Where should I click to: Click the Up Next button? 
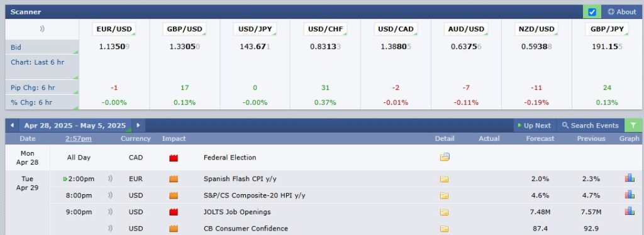click(x=534, y=126)
